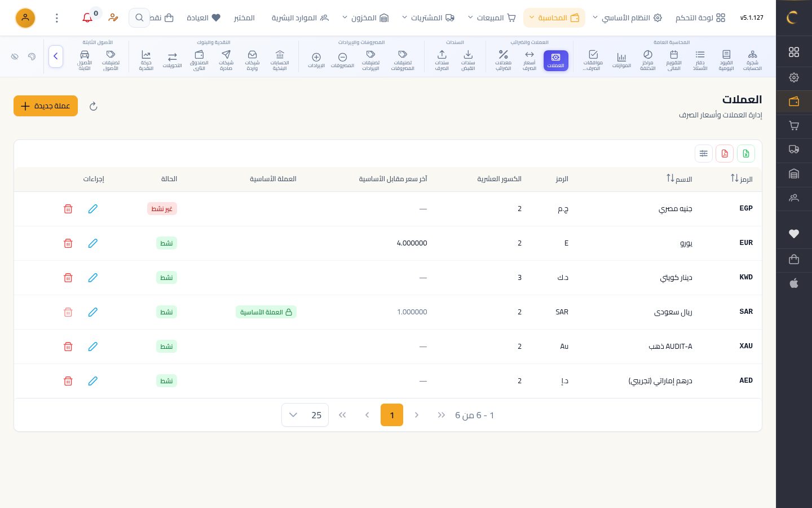Open the page size 25 dropdown
Screen dimensions: 812x508
(305, 415)
